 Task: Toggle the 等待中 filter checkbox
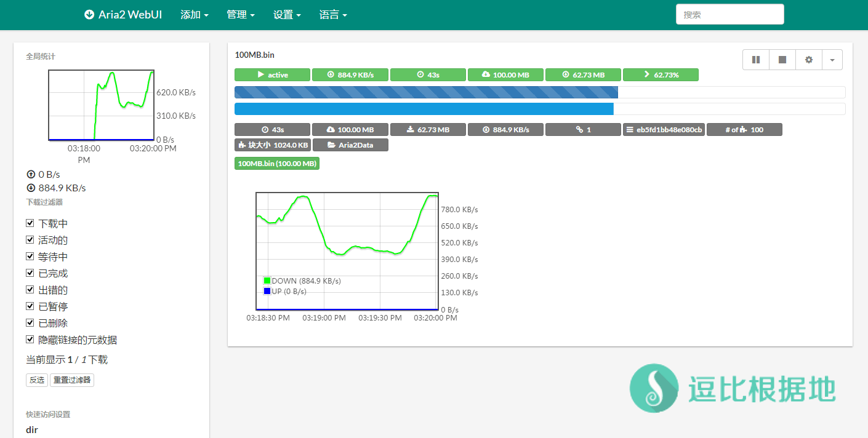point(30,257)
